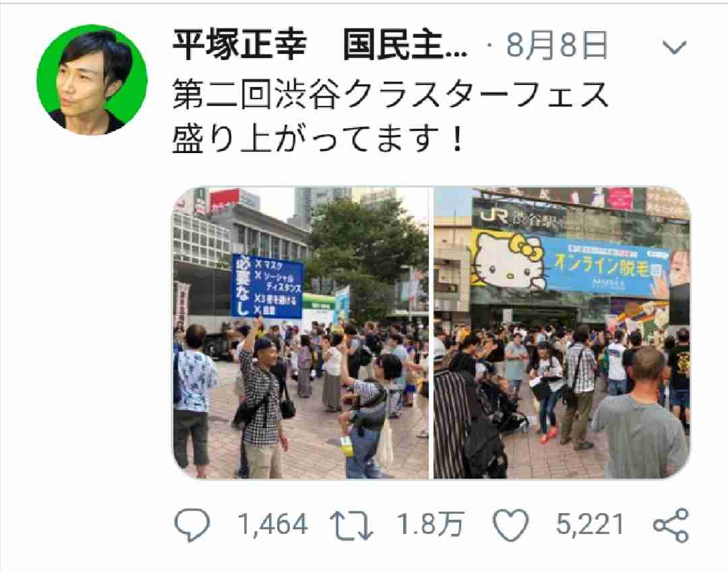Click the 1,464 reply count
This screenshot has height=571, width=728.
click(272, 525)
